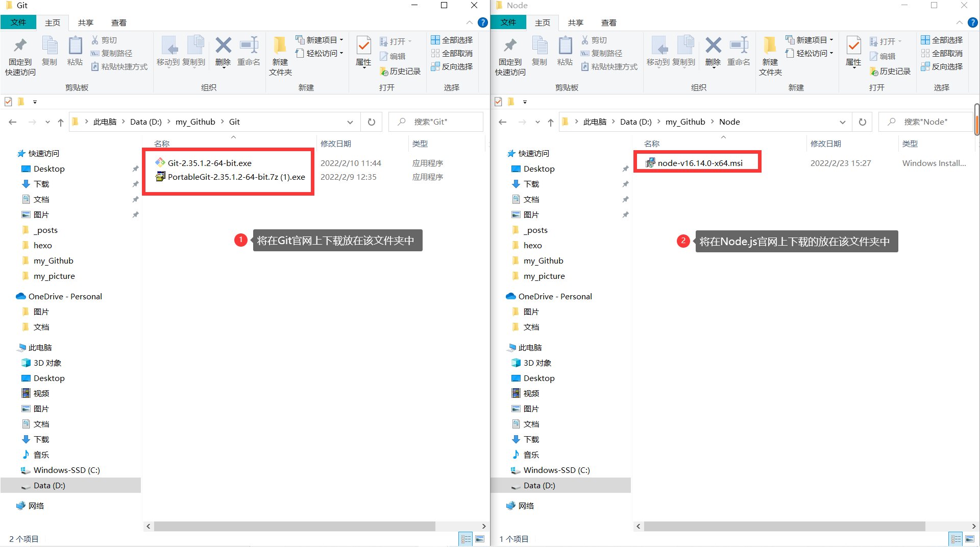Viewport: 980px width, 547px height.
Task: Click Properties (属性) icon in Git window
Action: (363, 45)
